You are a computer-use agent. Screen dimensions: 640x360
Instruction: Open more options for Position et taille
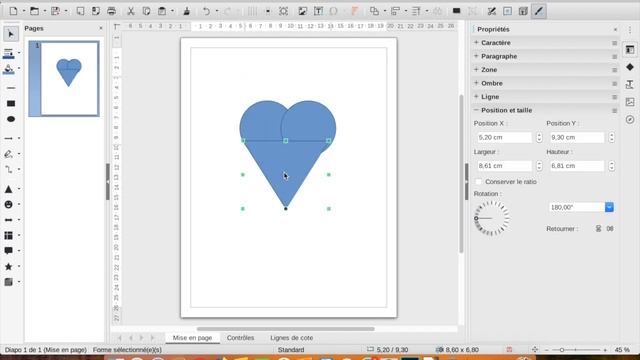614,110
